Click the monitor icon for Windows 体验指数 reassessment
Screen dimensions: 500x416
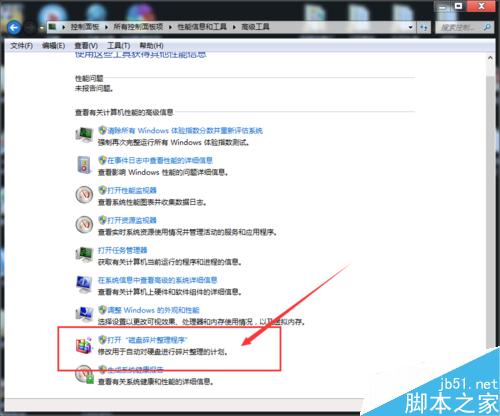84,135
